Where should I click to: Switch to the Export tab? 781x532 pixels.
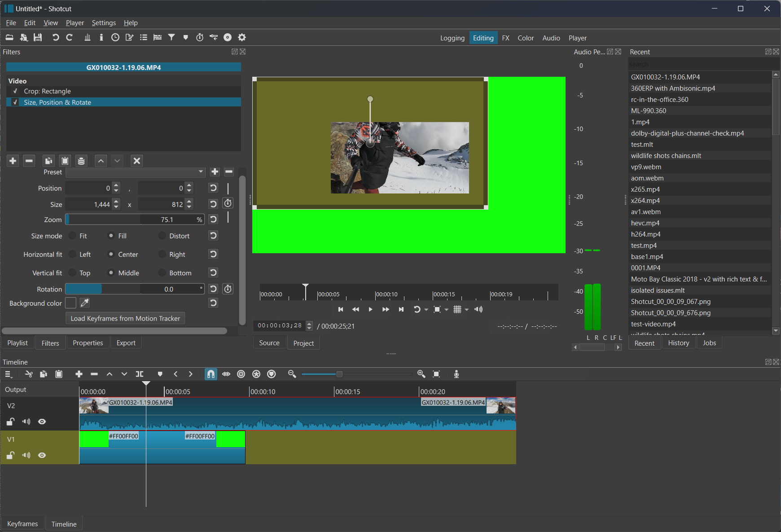coord(126,343)
